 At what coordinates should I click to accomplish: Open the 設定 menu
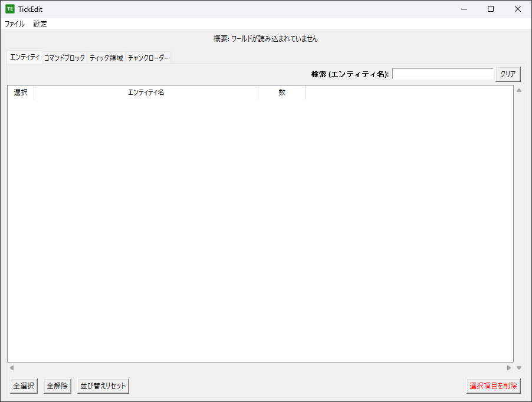point(40,24)
